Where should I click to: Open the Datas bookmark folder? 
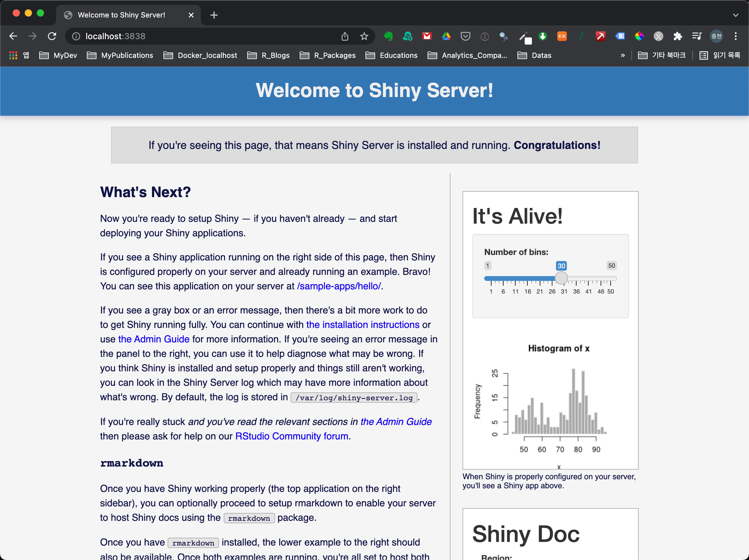click(x=534, y=55)
